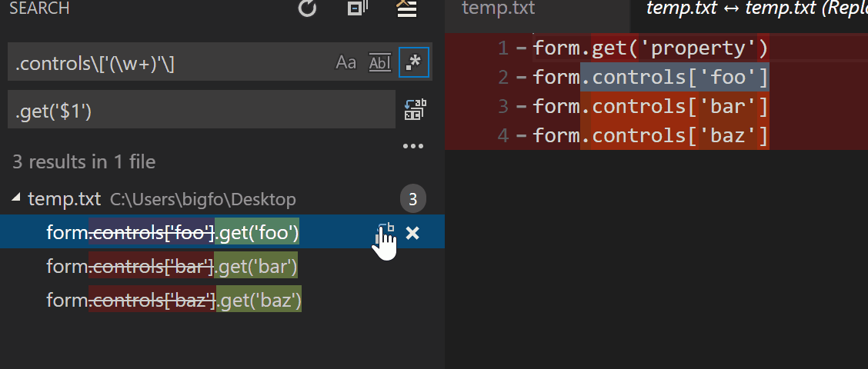Disable the Use Regular Expression toggle
The image size is (868, 369).
coord(414,63)
